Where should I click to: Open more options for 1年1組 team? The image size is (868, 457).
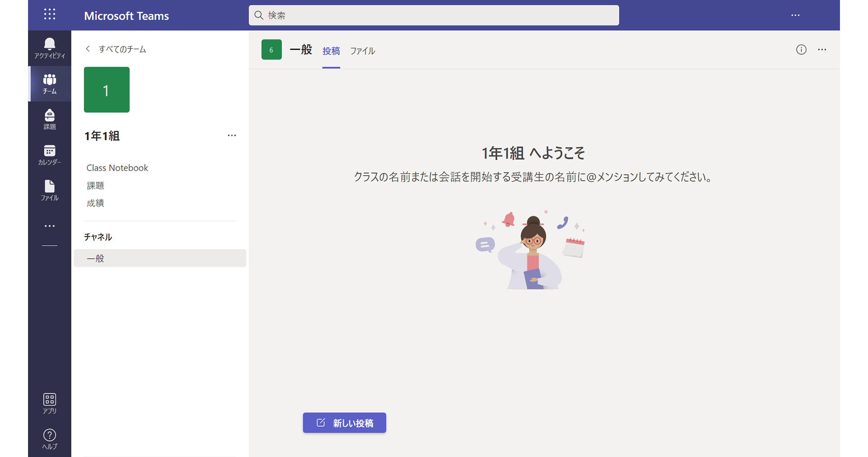point(232,135)
